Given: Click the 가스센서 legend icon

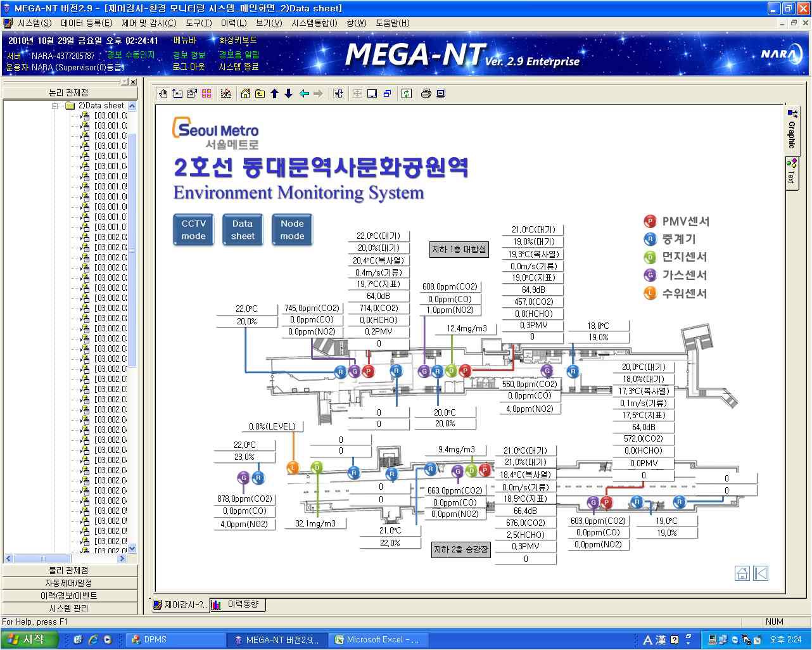Looking at the screenshot, I should click(x=650, y=275).
